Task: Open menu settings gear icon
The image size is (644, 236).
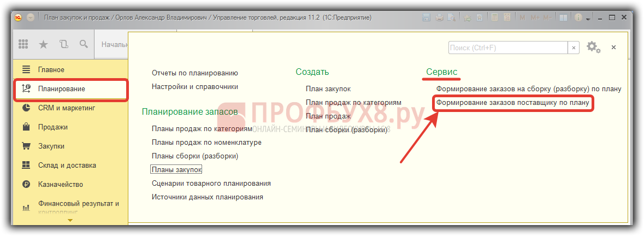Action: [593, 48]
